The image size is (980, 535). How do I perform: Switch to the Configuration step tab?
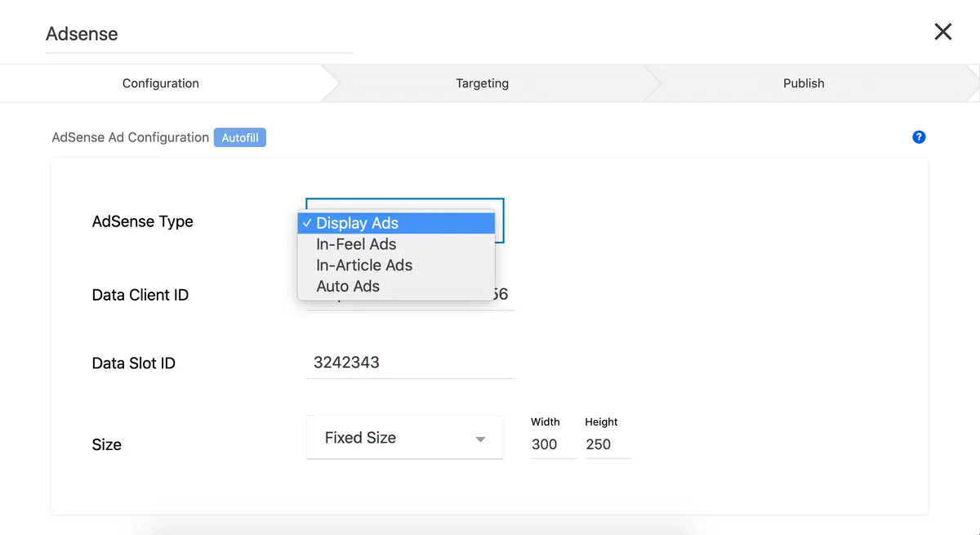161,83
